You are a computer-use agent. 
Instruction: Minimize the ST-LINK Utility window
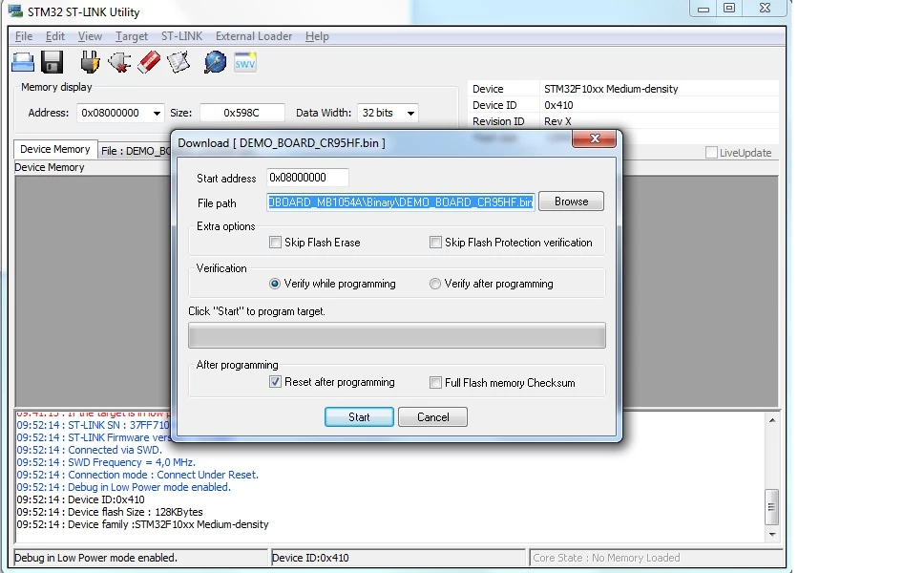[x=703, y=9]
